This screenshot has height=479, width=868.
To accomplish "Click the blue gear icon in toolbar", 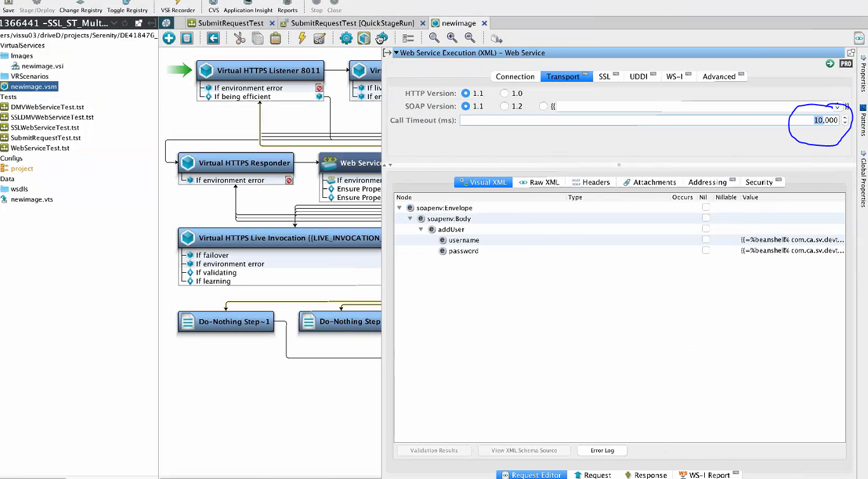I will pos(346,39).
